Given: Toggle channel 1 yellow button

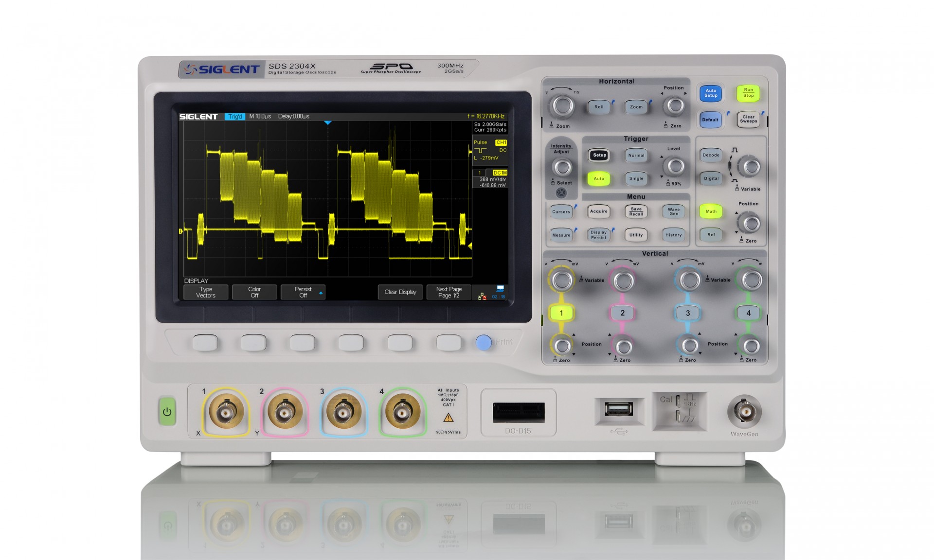Looking at the screenshot, I should [x=561, y=313].
